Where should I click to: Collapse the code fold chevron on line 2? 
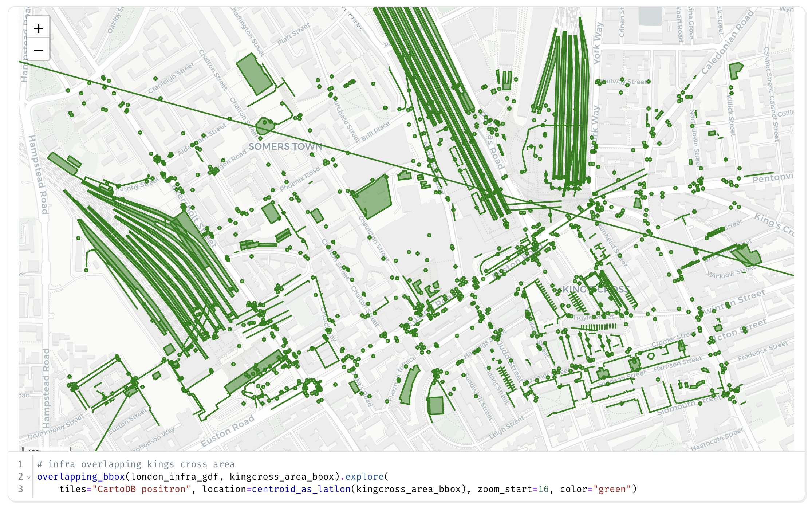[29, 477]
